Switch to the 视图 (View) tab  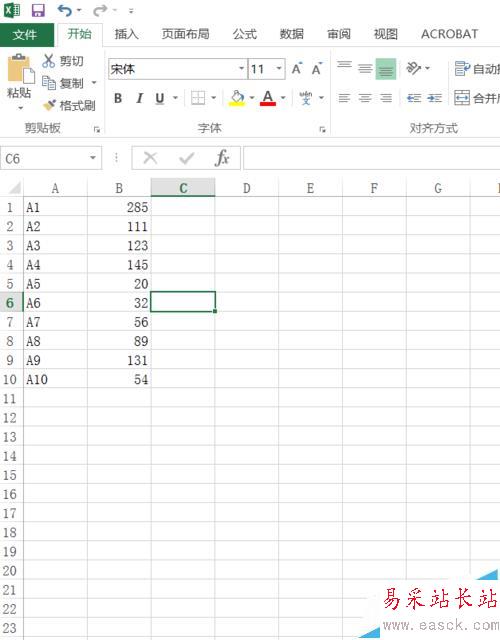pos(386,34)
